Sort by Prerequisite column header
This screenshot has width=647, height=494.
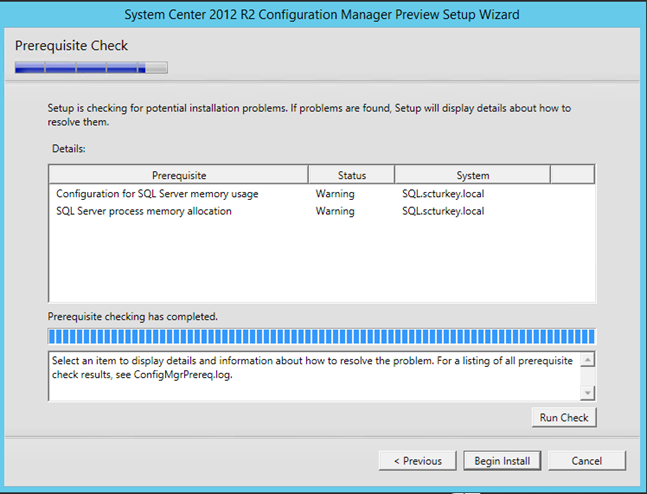pyautogui.click(x=178, y=175)
